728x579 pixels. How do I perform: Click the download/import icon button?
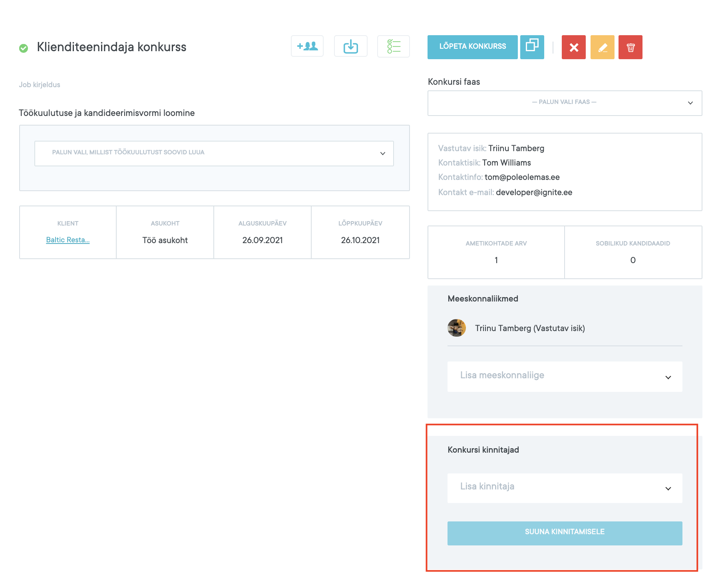point(350,46)
